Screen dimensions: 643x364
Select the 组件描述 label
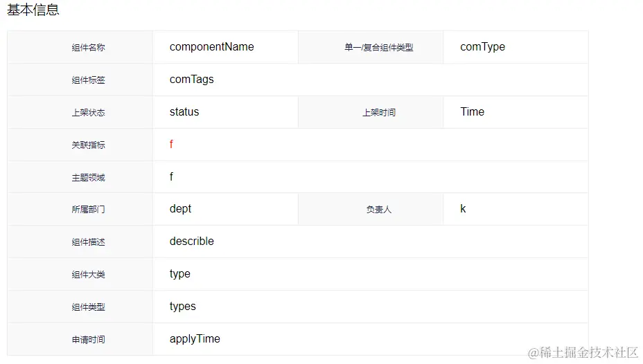click(88, 242)
